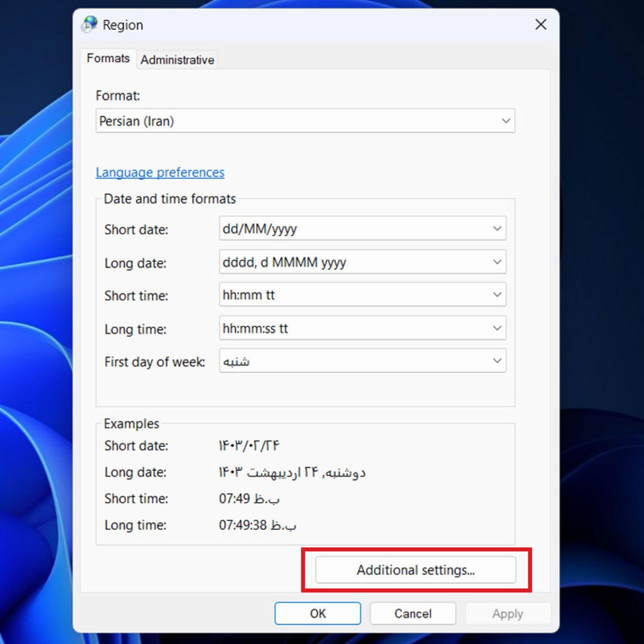
Task: Click the Region globe icon in title bar
Action: coord(89,24)
